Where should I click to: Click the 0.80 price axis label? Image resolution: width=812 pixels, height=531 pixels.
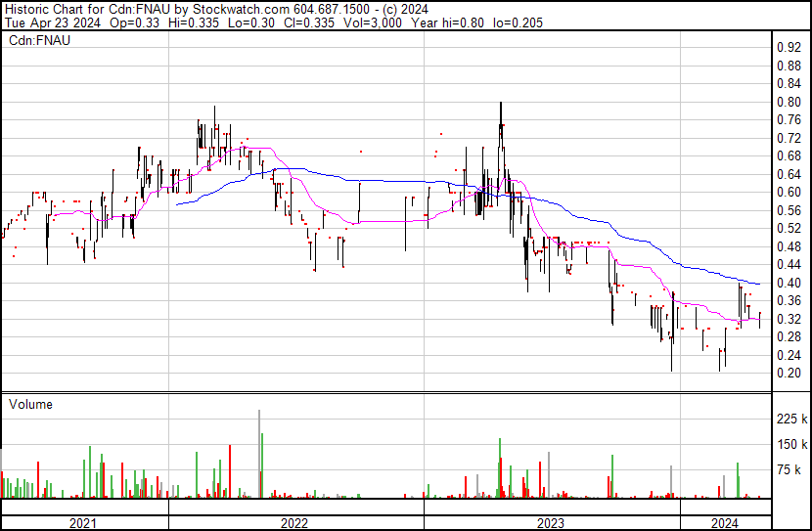click(789, 102)
